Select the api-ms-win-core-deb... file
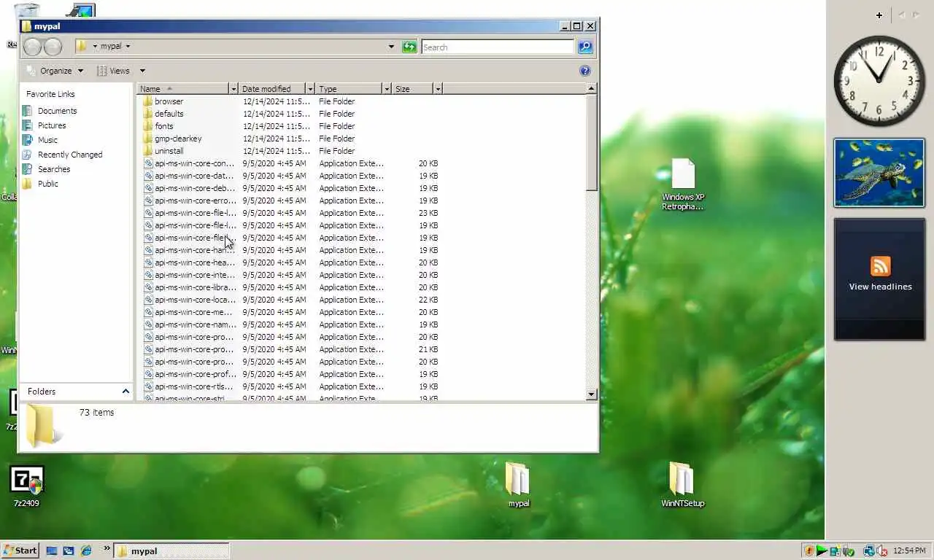 coord(190,188)
